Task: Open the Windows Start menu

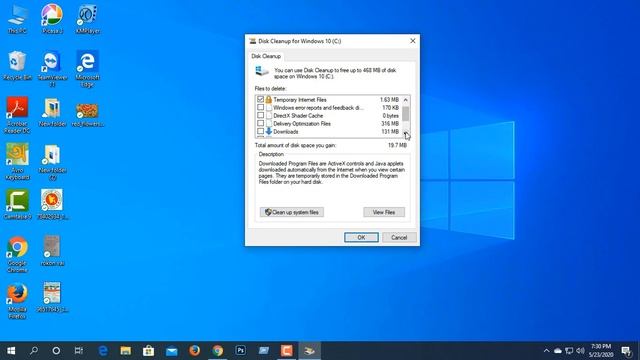Action: (11, 351)
